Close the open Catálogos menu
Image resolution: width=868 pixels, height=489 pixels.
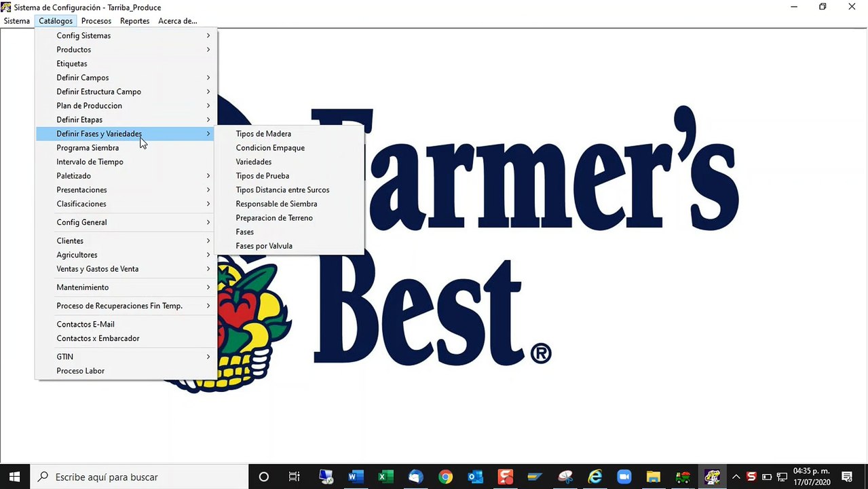click(56, 21)
